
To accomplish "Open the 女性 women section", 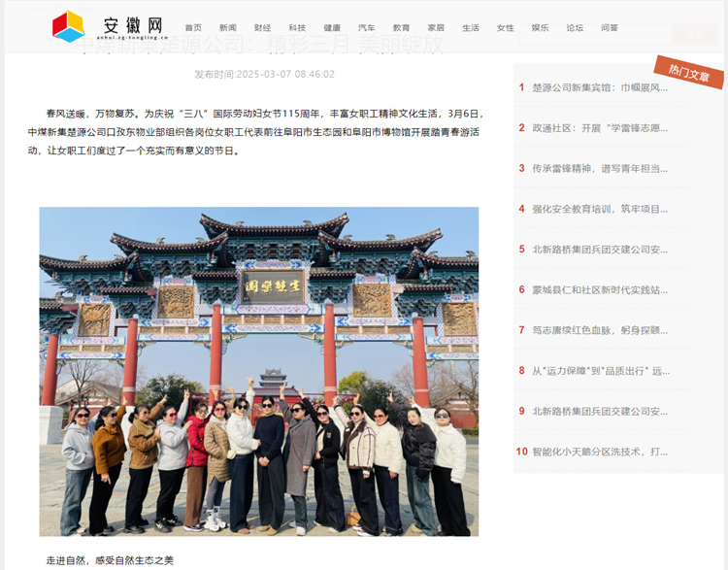I will click(505, 28).
